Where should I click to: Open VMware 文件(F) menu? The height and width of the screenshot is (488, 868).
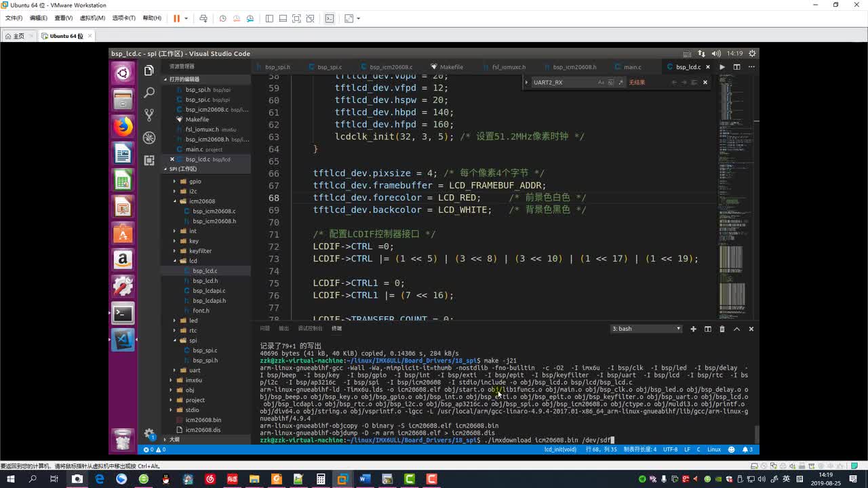point(14,18)
